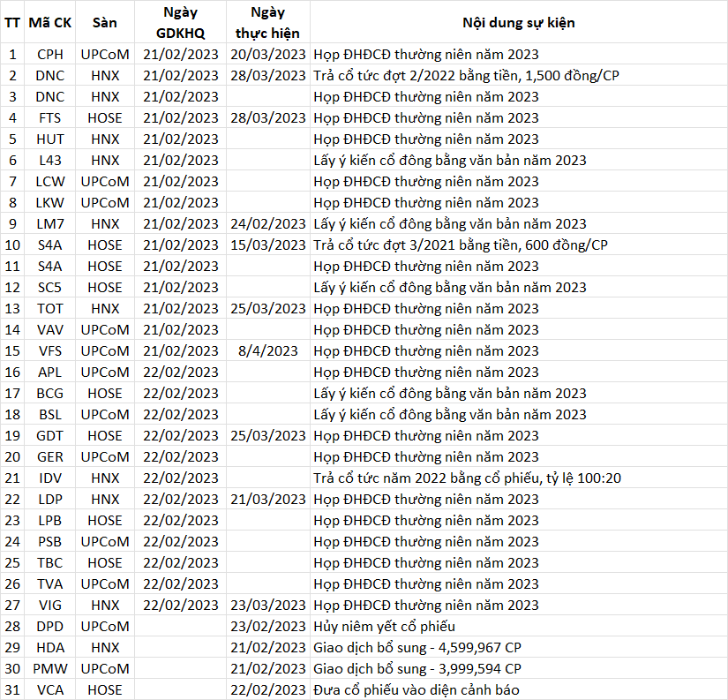Viewport: 728px width, 700px height.
Task: Select the 'TT' column header
Action: 12,22
